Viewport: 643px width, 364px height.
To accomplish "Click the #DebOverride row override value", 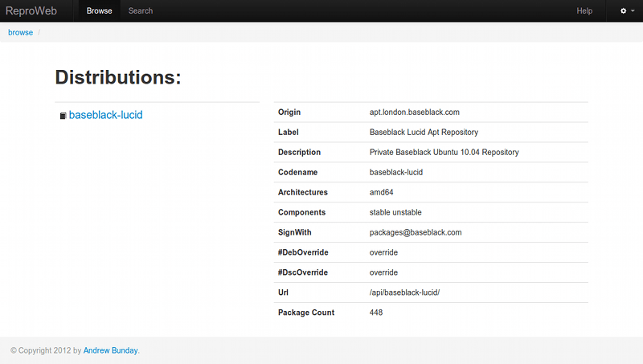I will (383, 252).
